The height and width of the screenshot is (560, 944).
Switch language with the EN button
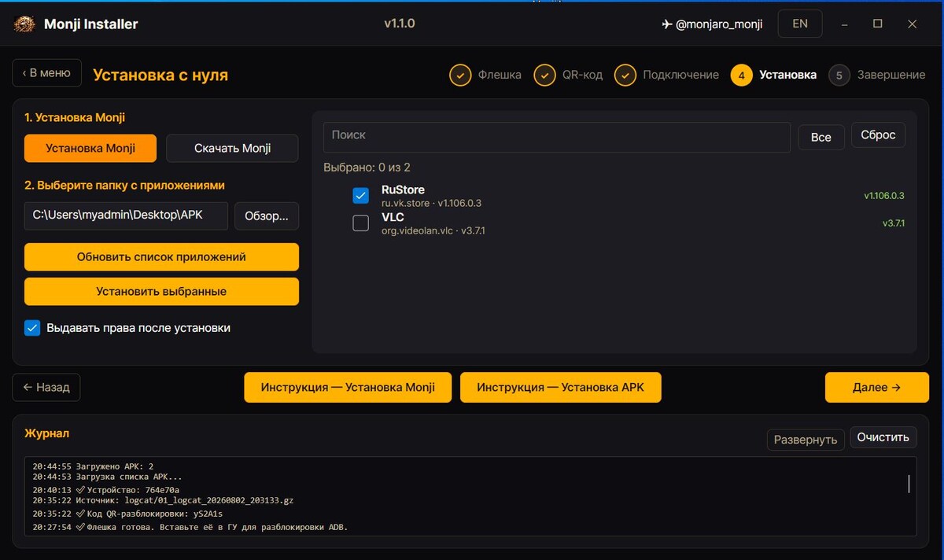[x=800, y=24]
